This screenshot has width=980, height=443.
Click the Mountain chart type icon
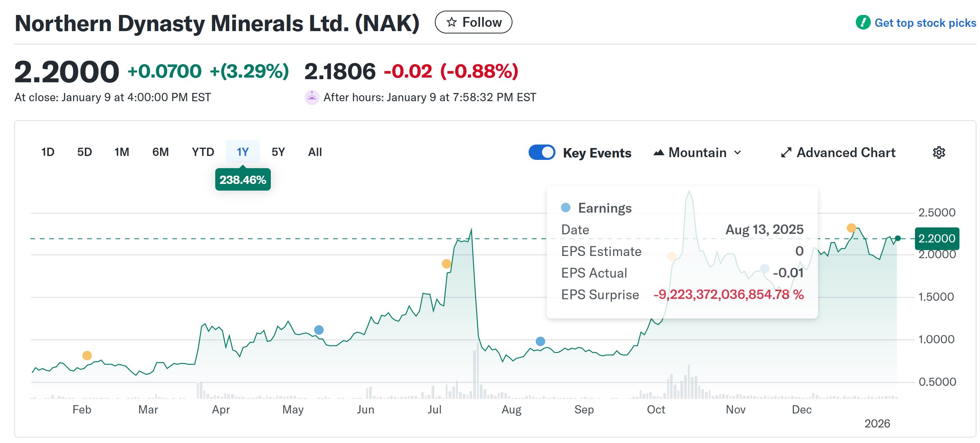coord(658,152)
